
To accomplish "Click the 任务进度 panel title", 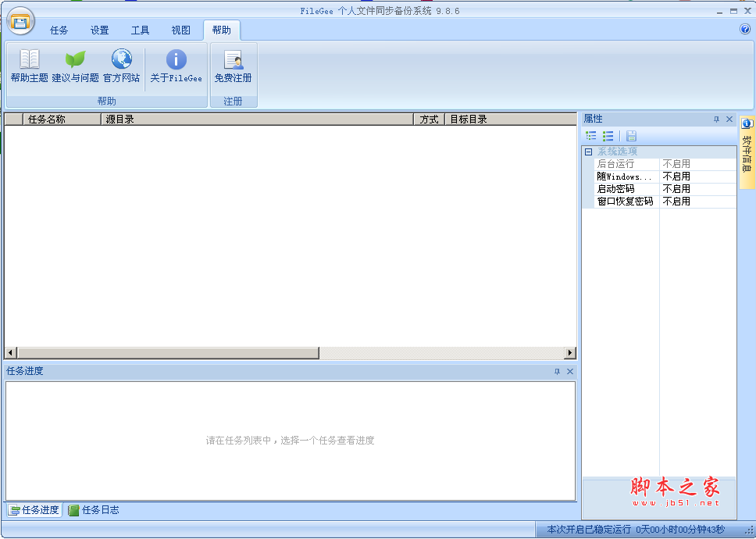I will tap(25, 371).
